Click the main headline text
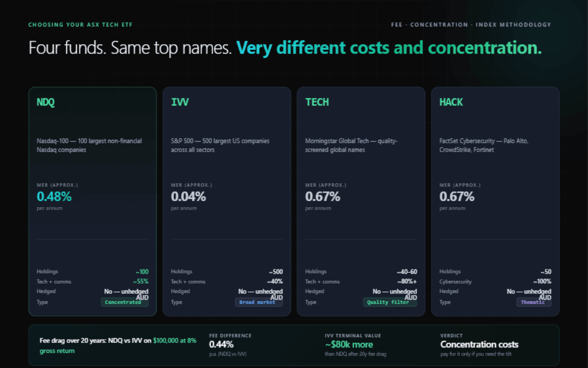Image resolution: width=588 pixels, height=368 pixels. tap(285, 48)
